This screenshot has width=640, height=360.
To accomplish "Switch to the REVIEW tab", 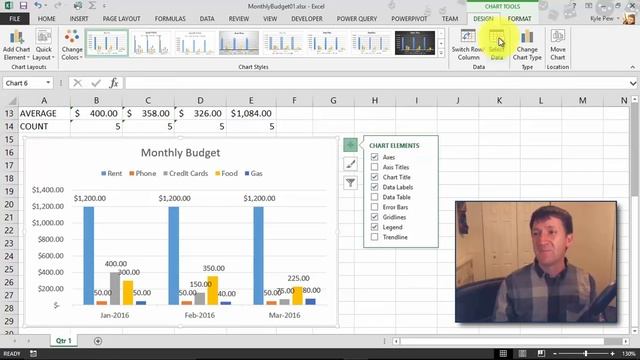I will (x=239, y=19).
